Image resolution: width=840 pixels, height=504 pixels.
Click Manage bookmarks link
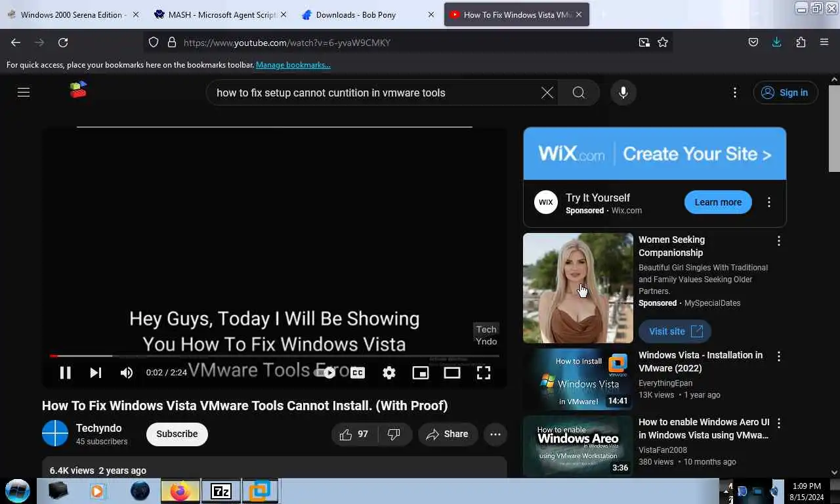coord(293,65)
